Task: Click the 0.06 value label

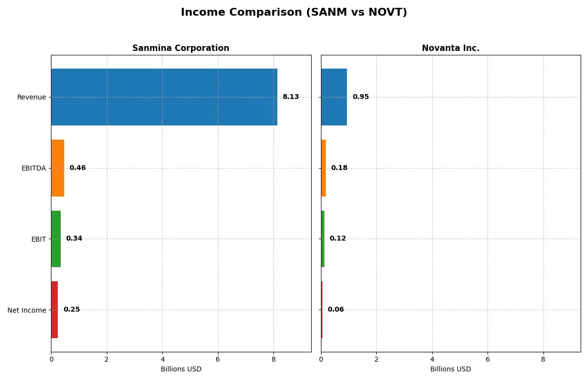Action: pyautogui.click(x=336, y=309)
